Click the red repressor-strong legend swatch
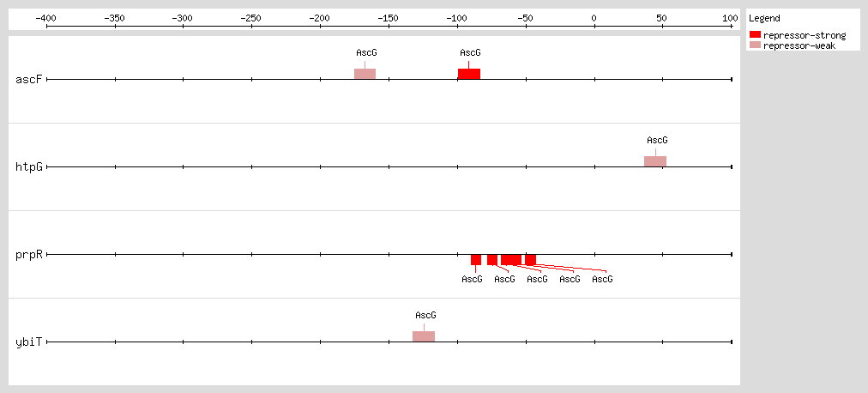This screenshot has height=393, width=868. (x=755, y=35)
